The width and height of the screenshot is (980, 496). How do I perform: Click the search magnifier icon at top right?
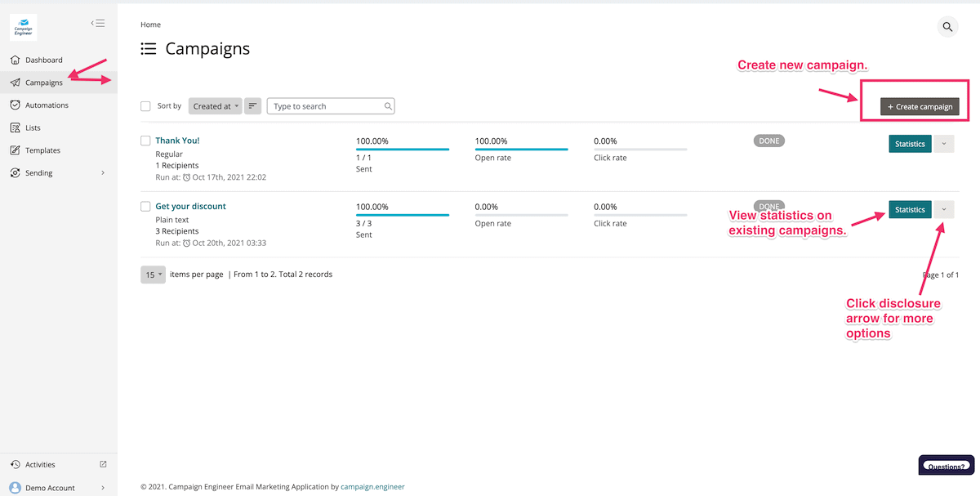click(x=947, y=27)
